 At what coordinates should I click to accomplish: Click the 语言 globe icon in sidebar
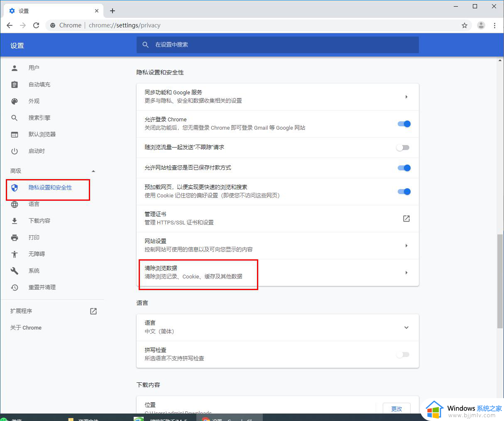tap(15, 204)
